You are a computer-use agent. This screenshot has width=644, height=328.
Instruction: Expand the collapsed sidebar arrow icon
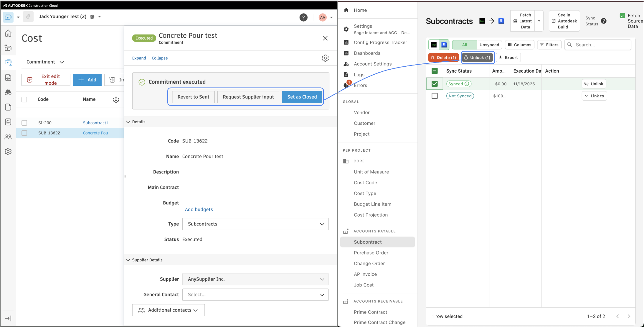pos(8,319)
